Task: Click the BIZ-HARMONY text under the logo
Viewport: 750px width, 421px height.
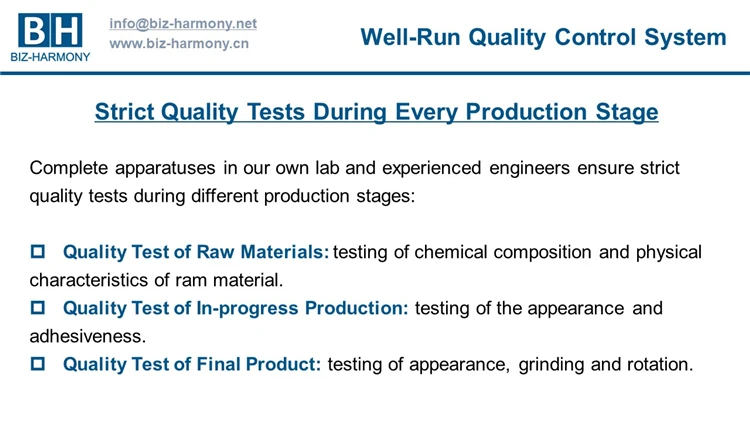Action: [x=50, y=57]
